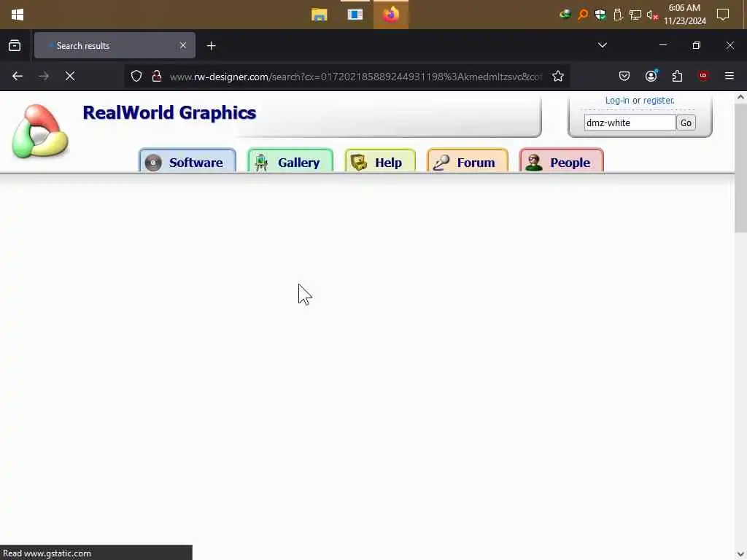Screen dimensions: 747x560
Task: Open the Windows Security shield tray icon
Action: (600, 15)
